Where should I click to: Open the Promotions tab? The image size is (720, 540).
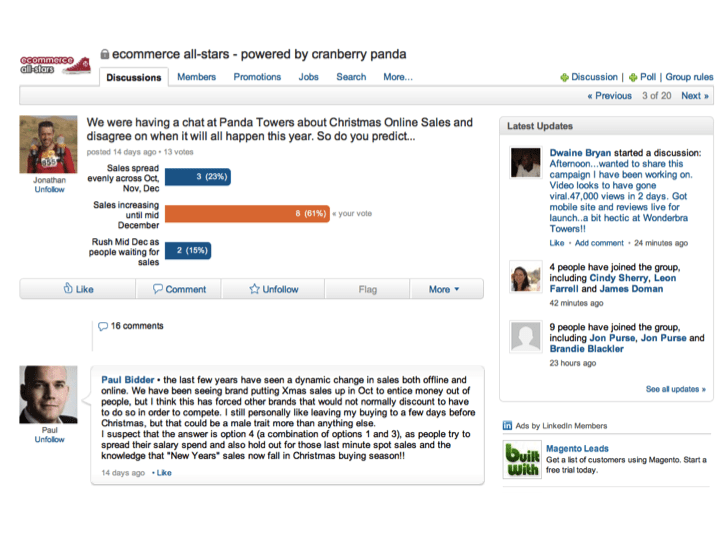tap(257, 77)
